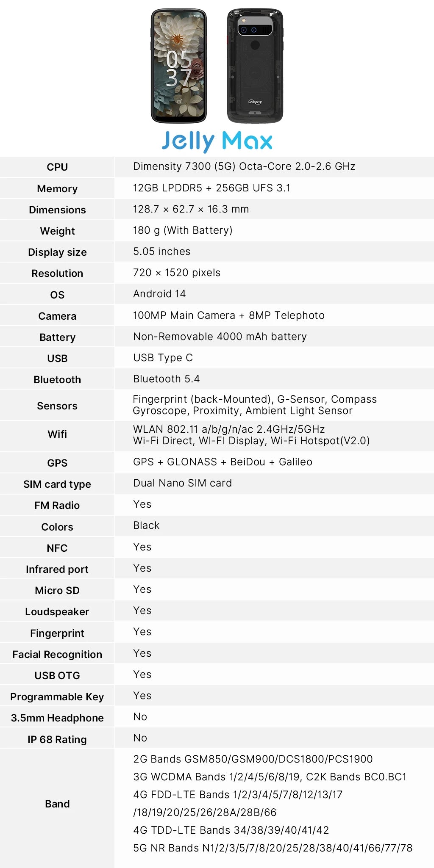434x868 pixels.
Task: Select the Android 14 value
Action: pos(159,294)
